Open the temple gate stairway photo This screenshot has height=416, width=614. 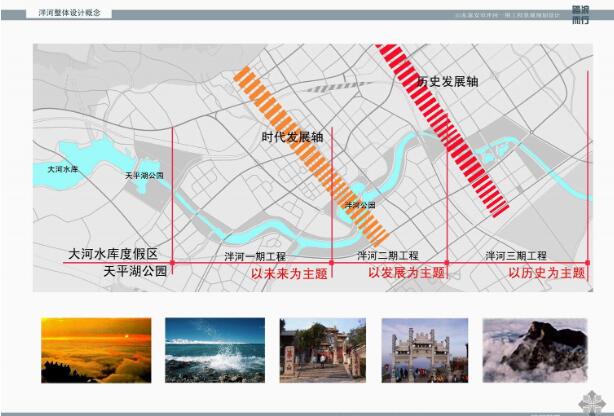point(323,350)
